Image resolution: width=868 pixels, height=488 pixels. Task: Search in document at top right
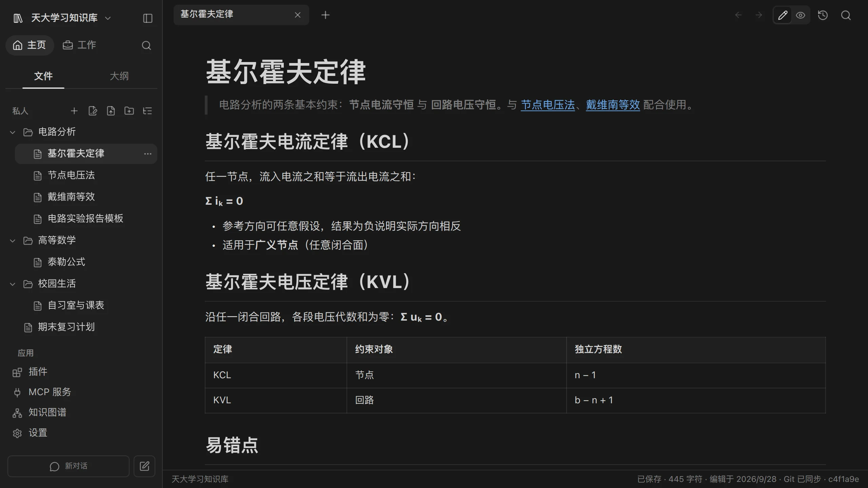click(x=846, y=15)
